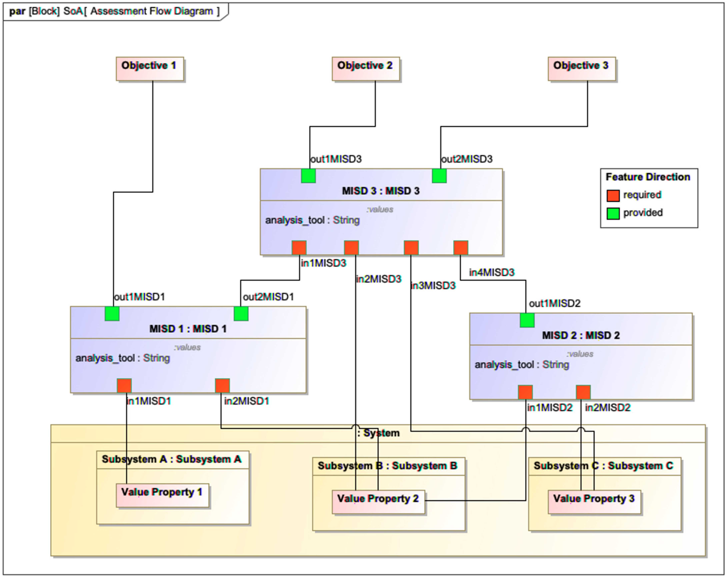
Task: Click the out2MISD3 green port
Action: coord(439,176)
